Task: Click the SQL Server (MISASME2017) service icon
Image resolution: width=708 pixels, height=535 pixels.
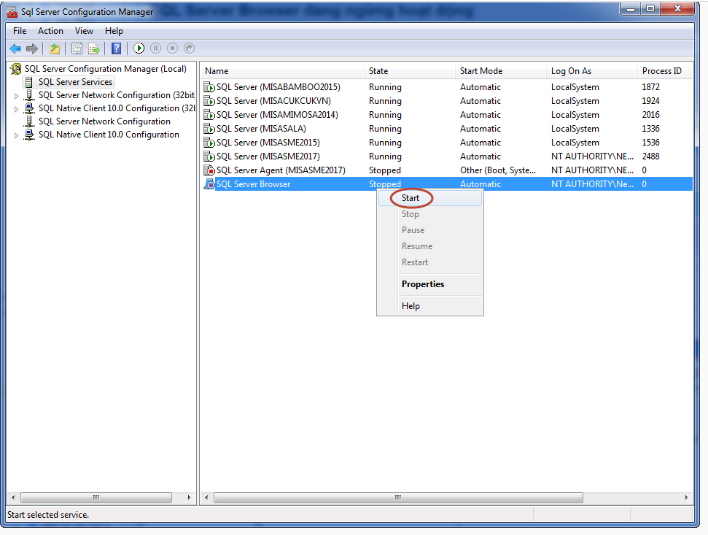Action: [x=209, y=157]
